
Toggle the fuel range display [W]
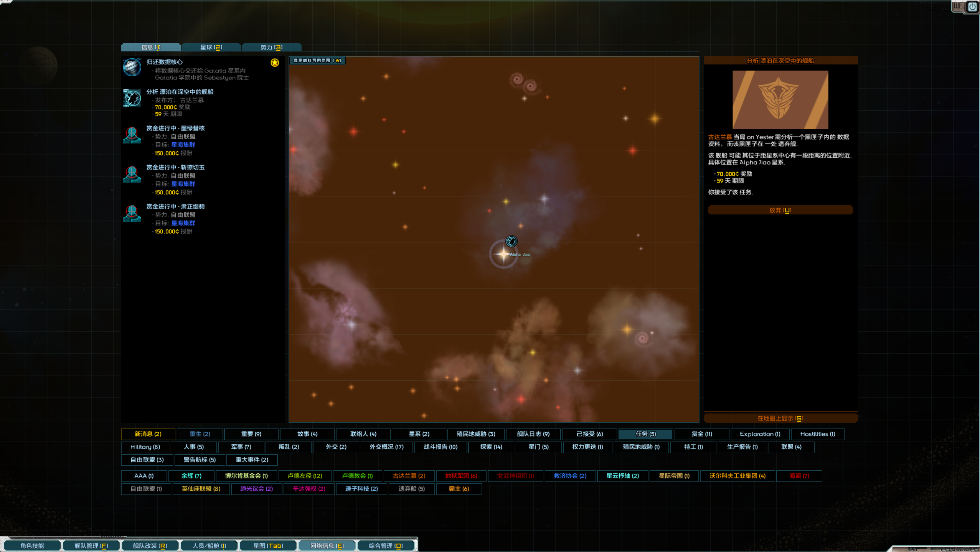317,60
